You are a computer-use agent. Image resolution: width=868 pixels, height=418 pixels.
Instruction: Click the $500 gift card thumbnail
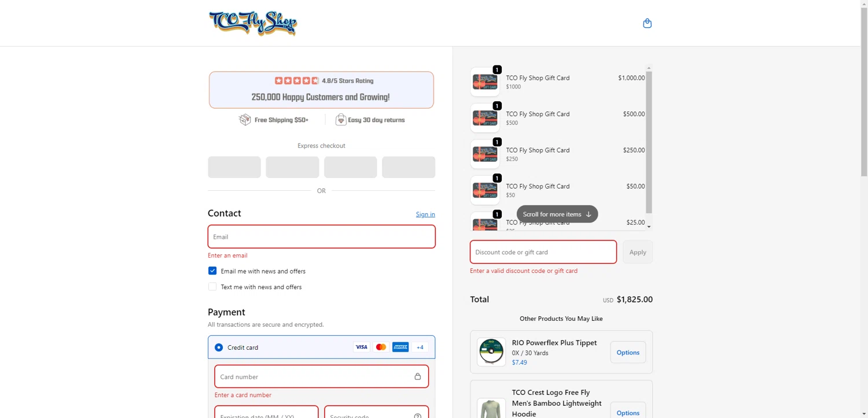pyautogui.click(x=485, y=118)
